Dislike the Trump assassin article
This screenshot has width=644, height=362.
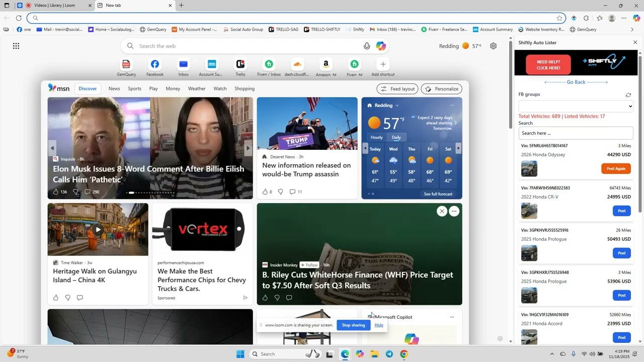[x=280, y=192]
